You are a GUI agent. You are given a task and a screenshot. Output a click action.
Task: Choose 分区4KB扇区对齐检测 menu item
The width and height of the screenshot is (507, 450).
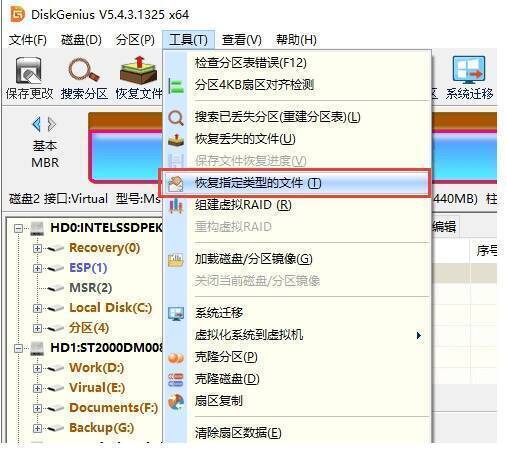pyautogui.click(x=297, y=85)
